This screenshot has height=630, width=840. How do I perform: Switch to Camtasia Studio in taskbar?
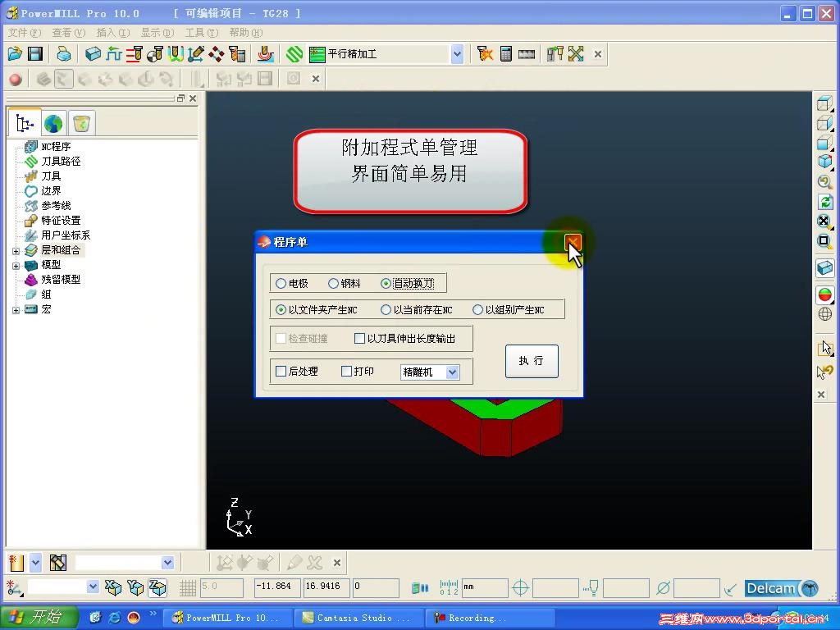click(x=358, y=619)
